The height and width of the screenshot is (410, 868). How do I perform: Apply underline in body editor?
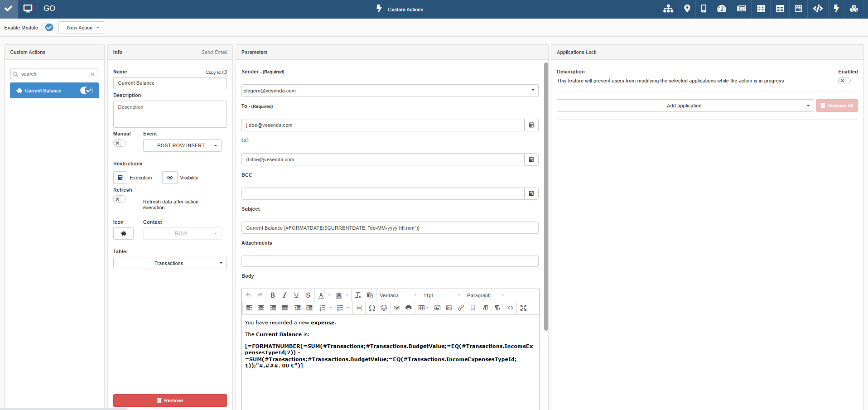tap(296, 295)
